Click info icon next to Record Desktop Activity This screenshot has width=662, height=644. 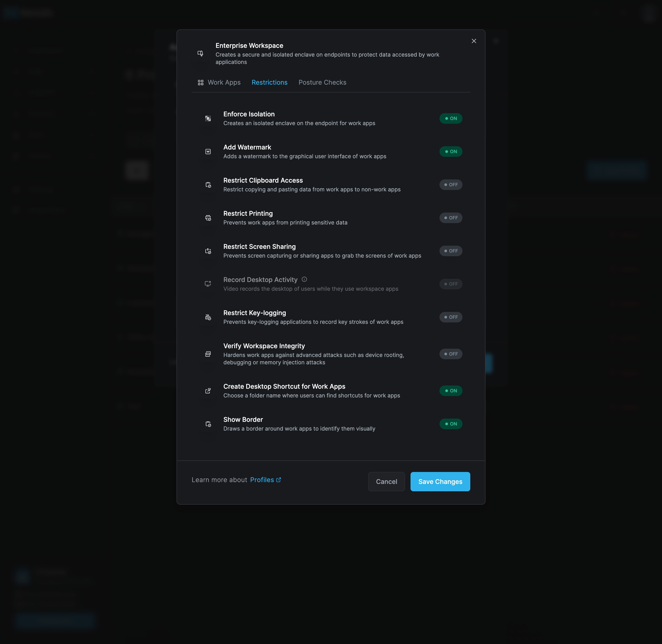[304, 279]
